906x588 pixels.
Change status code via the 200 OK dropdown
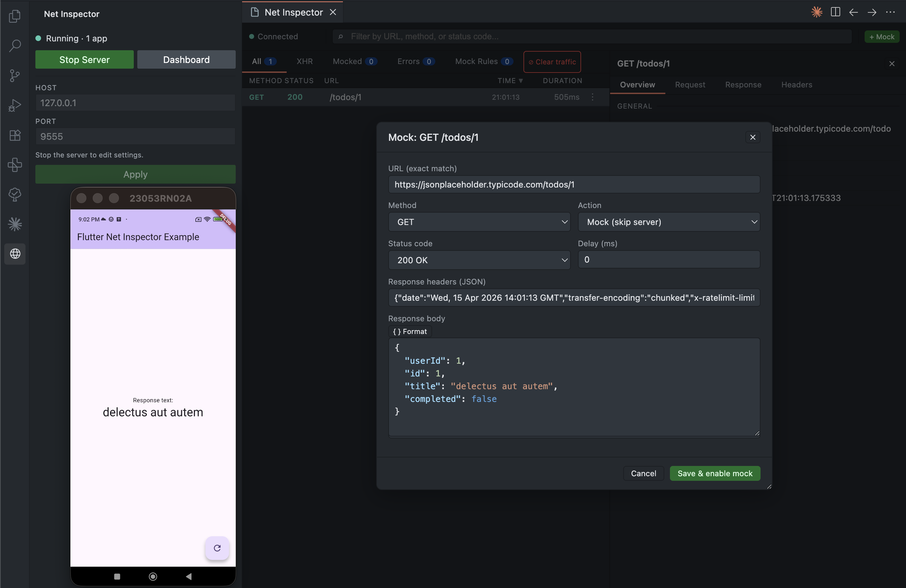(479, 260)
